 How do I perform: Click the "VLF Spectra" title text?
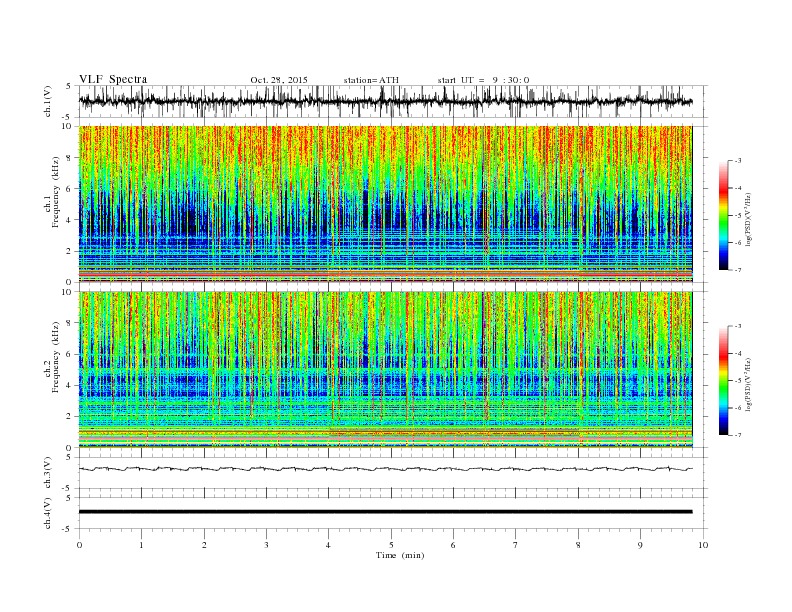[113, 79]
